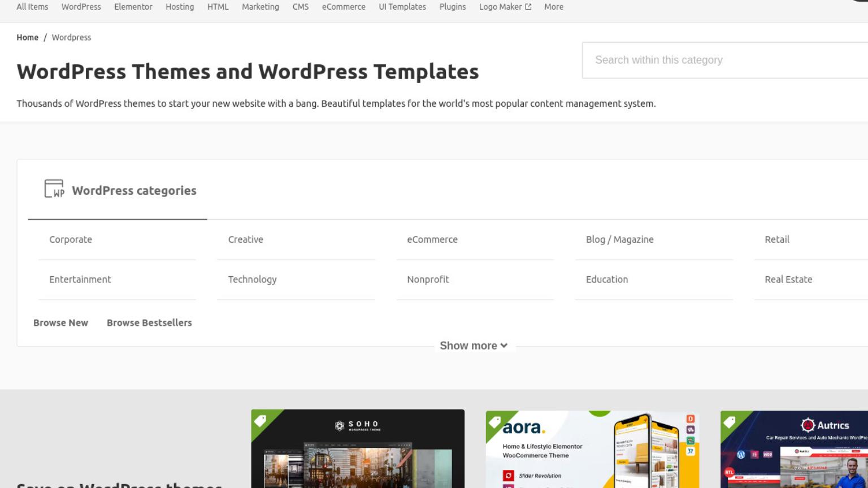Open the Logo Maker external link

click(505, 7)
